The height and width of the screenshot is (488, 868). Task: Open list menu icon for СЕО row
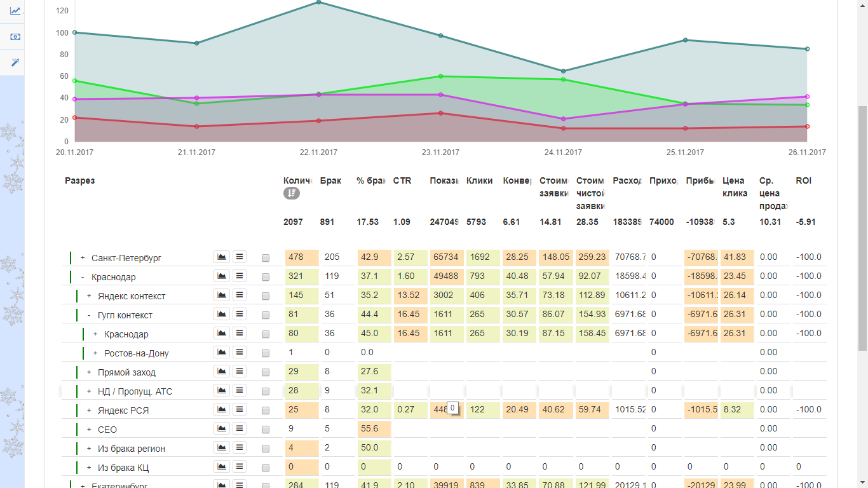coord(240,428)
